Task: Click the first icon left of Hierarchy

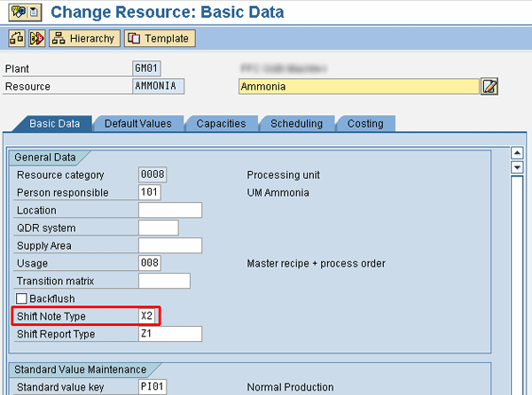Action: tap(16, 39)
